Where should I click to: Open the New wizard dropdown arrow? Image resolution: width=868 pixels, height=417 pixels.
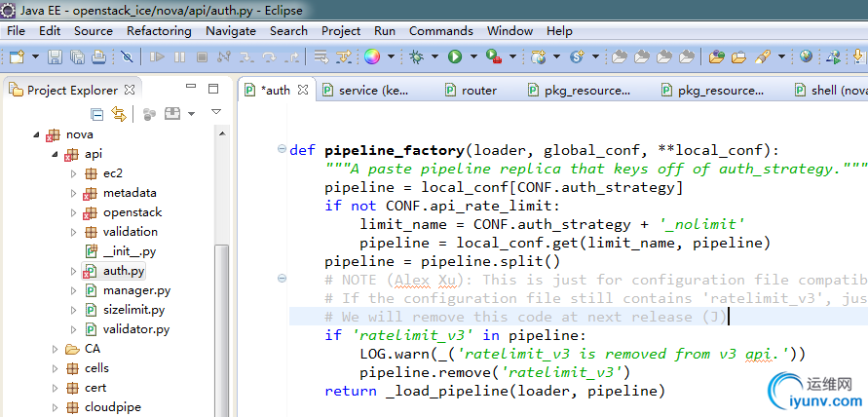[35, 57]
